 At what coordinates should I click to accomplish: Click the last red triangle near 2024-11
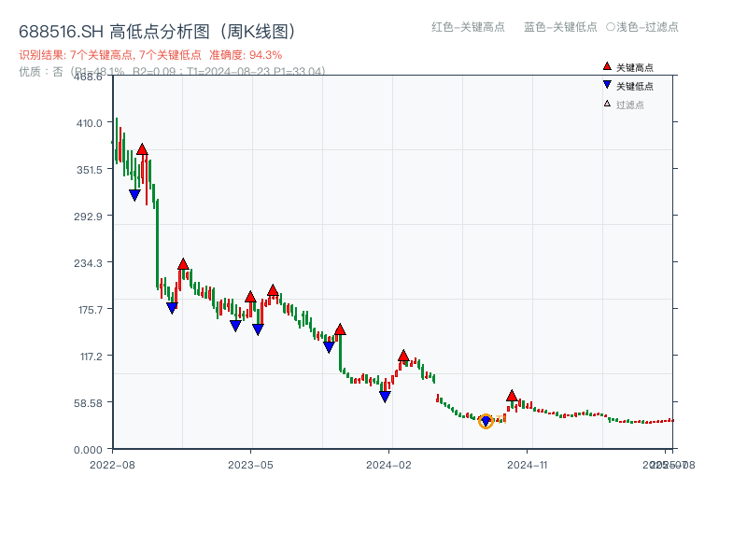(511, 396)
